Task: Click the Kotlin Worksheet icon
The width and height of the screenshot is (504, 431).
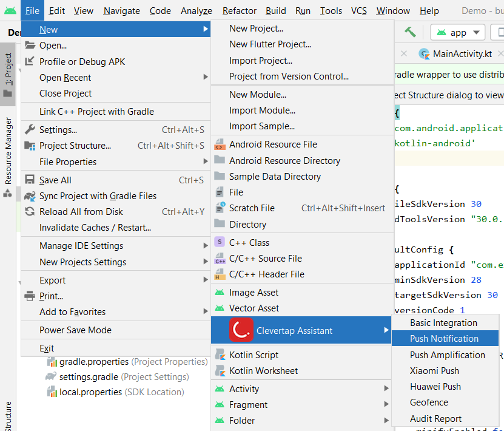Action: (220, 370)
